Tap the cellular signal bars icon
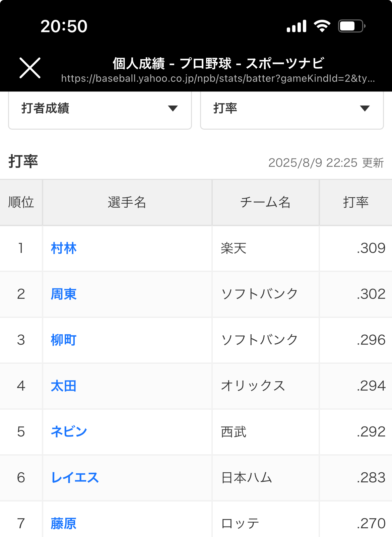The height and width of the screenshot is (537, 392). click(x=297, y=26)
